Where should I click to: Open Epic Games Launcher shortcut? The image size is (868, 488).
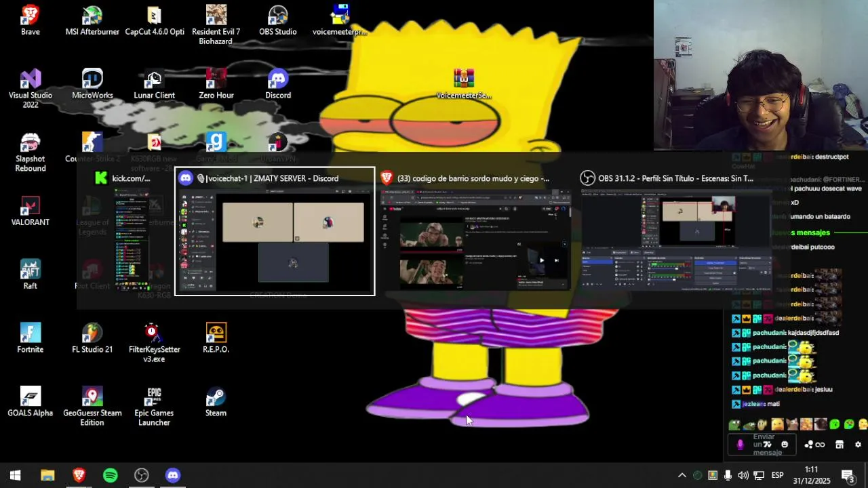[x=154, y=406]
